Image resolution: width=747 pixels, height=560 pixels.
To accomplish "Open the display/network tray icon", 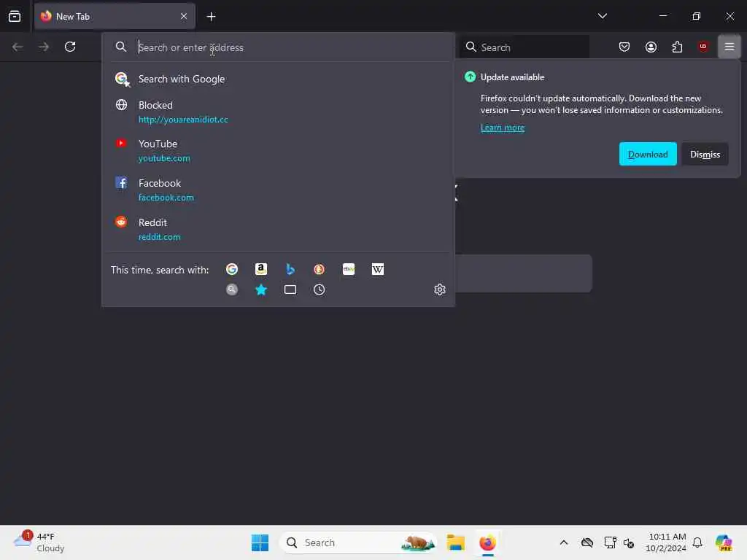I will [x=610, y=542].
